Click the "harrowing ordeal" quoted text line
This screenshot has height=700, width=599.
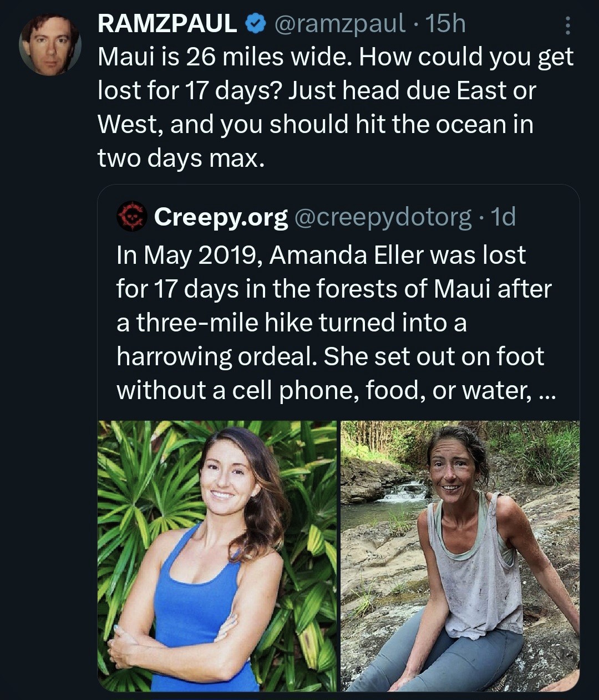coord(330,357)
